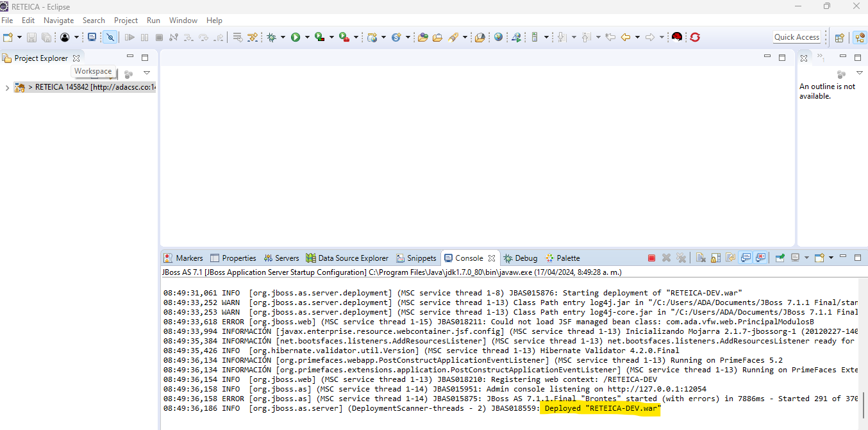This screenshot has height=430, width=868.
Task: Toggle Skip All Breakpoints button
Action: click(110, 37)
